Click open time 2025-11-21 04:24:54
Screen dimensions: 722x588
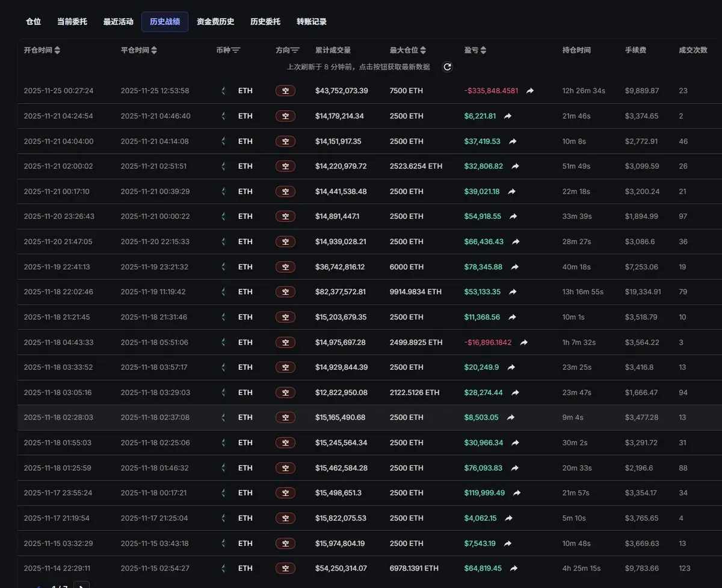click(x=58, y=116)
